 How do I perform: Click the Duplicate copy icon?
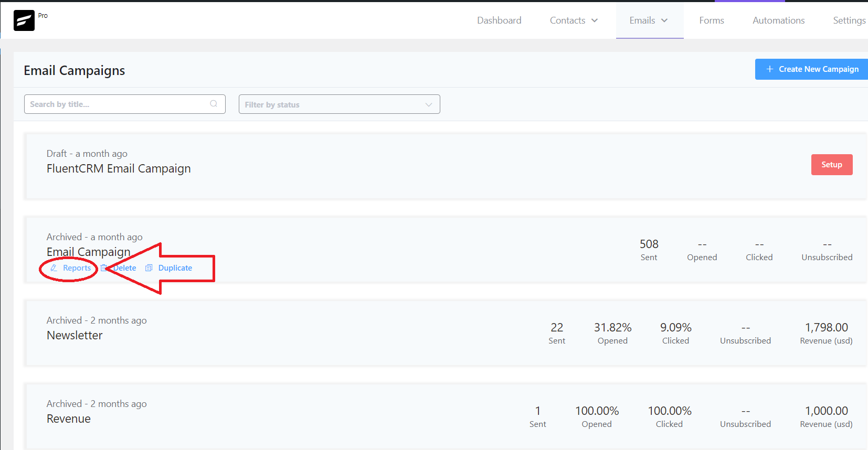(x=149, y=268)
